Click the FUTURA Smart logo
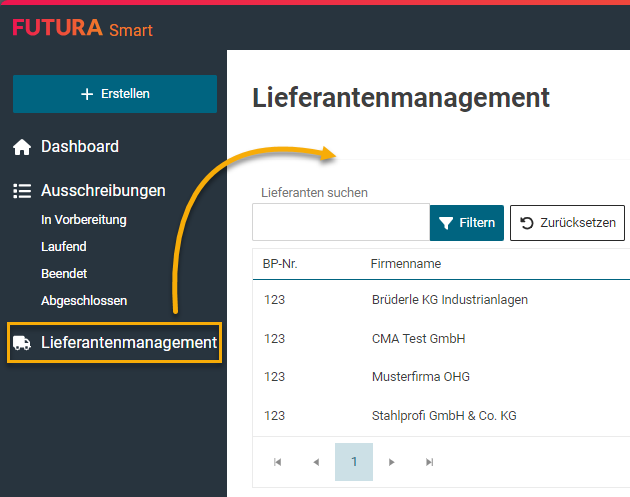630x497 pixels. pyautogui.click(x=82, y=28)
